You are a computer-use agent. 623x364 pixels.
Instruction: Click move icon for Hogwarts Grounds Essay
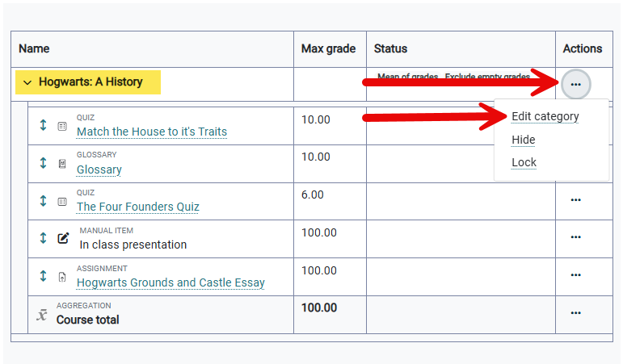(44, 276)
